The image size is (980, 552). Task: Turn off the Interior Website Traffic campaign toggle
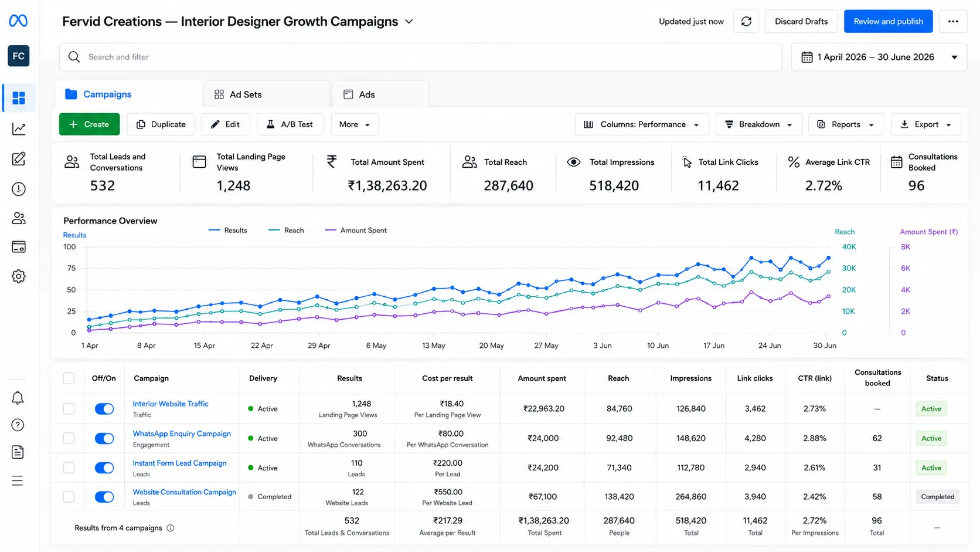[x=104, y=409]
